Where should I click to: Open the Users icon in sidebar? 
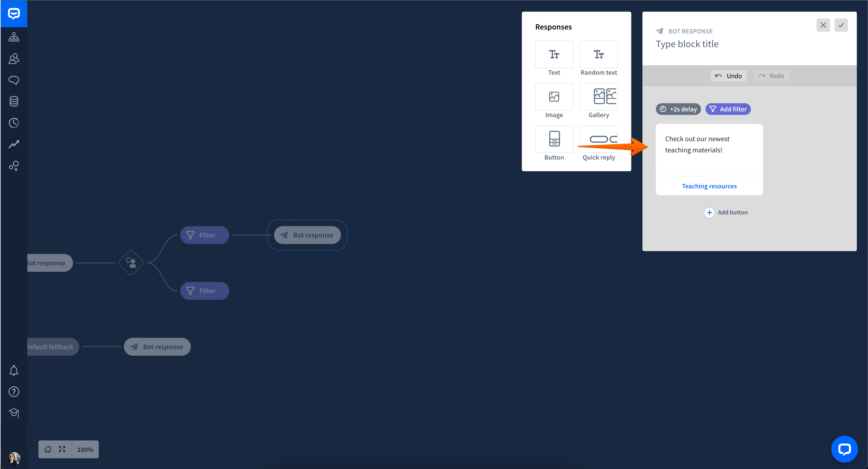[14, 59]
